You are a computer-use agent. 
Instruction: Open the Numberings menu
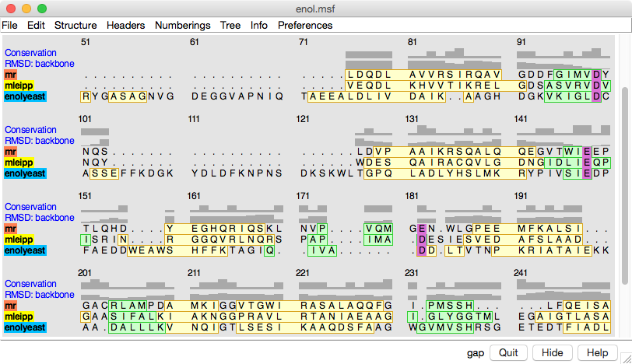tap(182, 25)
